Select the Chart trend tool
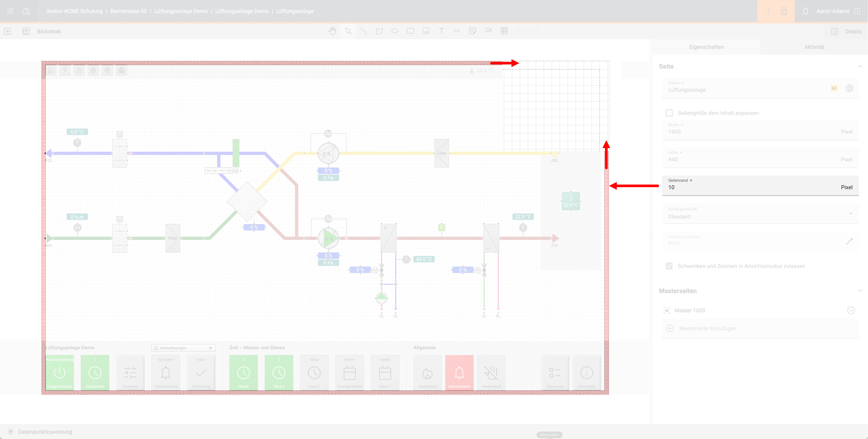The image size is (868, 439). 488,31
